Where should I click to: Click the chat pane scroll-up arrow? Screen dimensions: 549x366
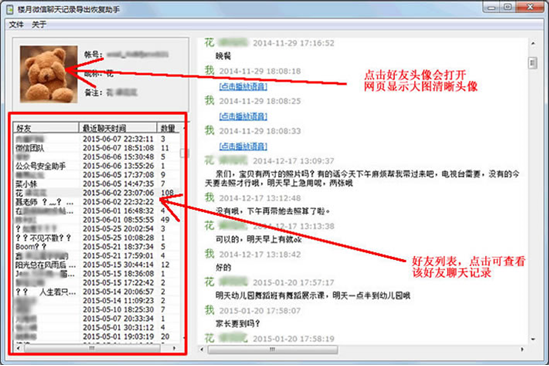click(533, 43)
